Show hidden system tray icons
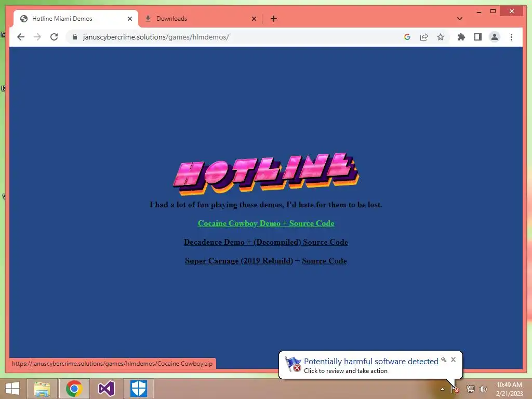 (x=442, y=389)
